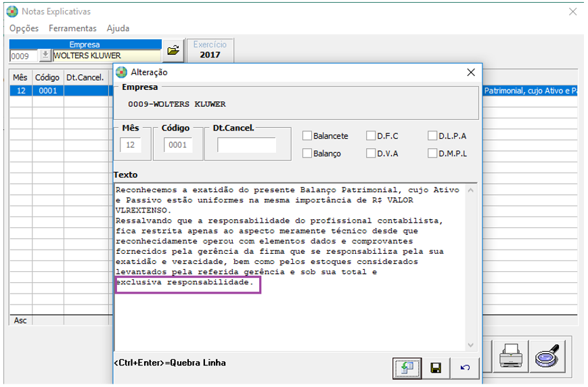Screen dimensions: 588x387
Task: Click the 'exclusiva responsabilidade.' text line
Action: 185,282
